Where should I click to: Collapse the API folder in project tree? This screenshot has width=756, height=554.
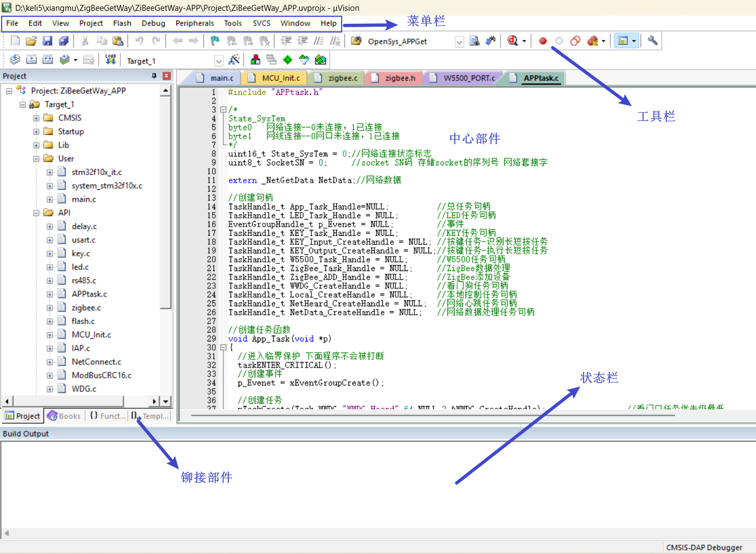point(36,212)
